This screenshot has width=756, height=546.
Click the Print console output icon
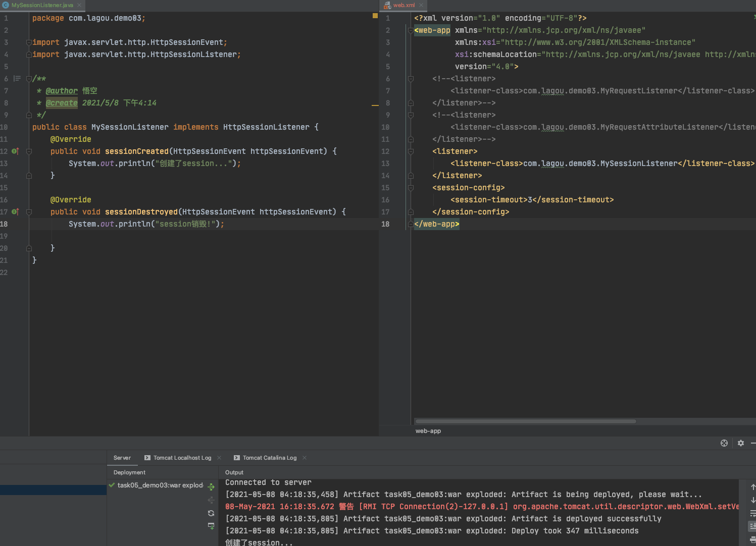tap(752, 539)
